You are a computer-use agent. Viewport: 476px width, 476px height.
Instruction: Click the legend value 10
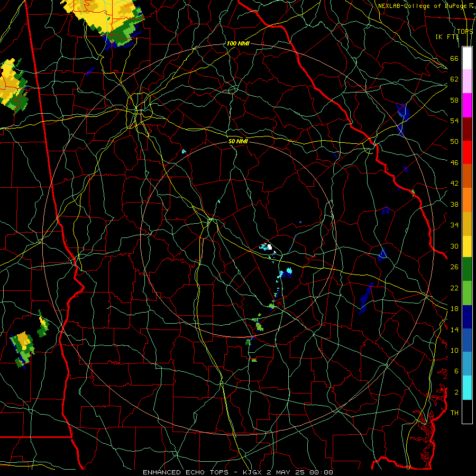click(x=454, y=351)
